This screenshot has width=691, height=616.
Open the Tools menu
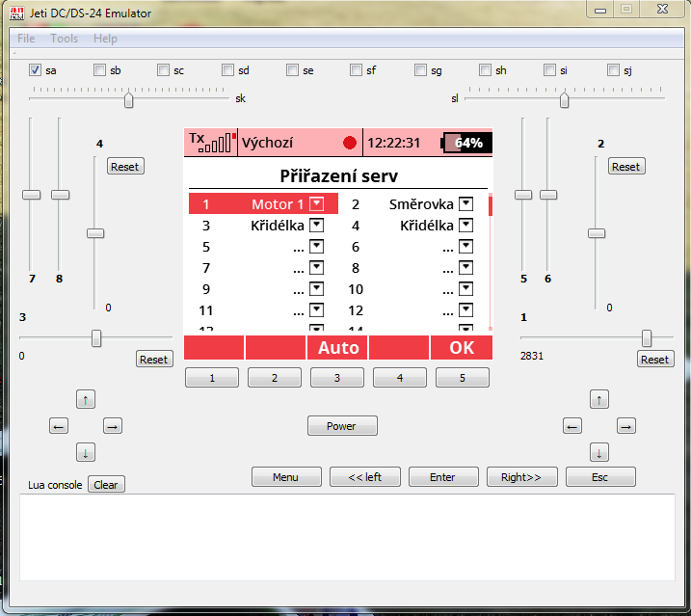(65, 39)
